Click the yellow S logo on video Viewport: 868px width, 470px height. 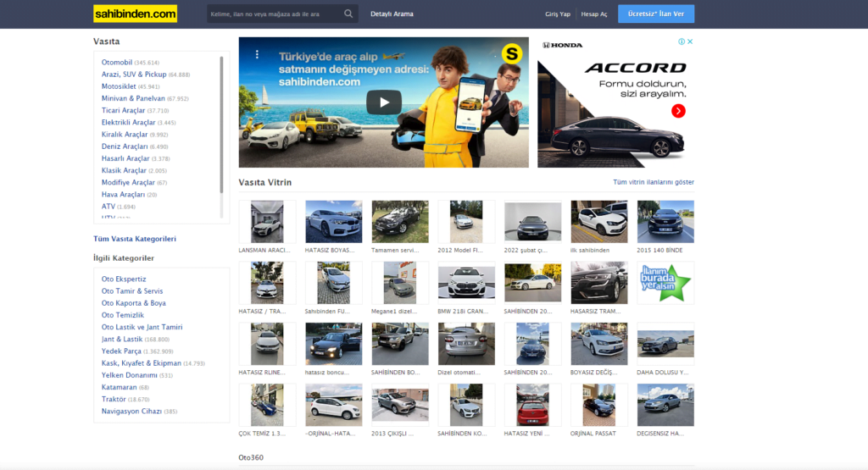coord(510,55)
